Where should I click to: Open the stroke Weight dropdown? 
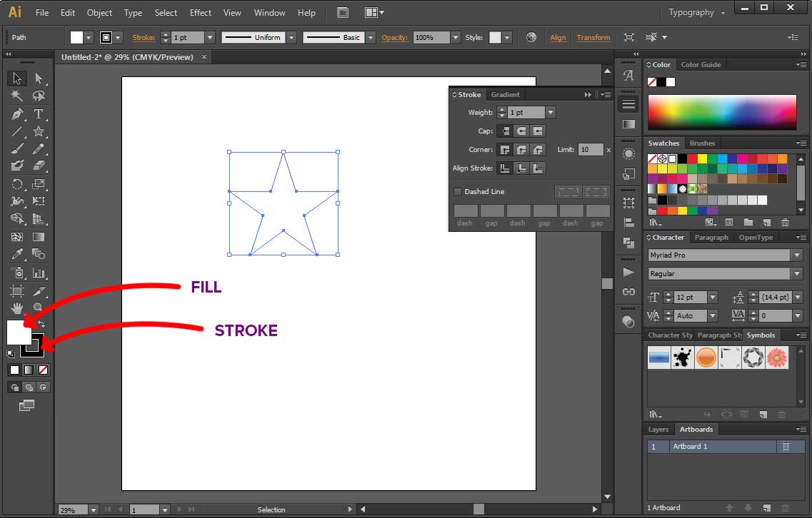coord(551,112)
